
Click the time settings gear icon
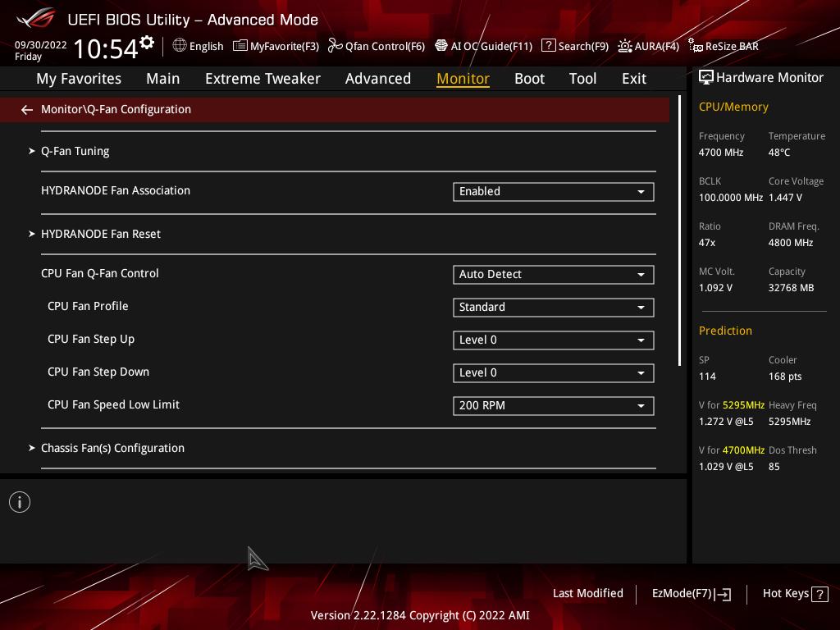pyautogui.click(x=147, y=42)
